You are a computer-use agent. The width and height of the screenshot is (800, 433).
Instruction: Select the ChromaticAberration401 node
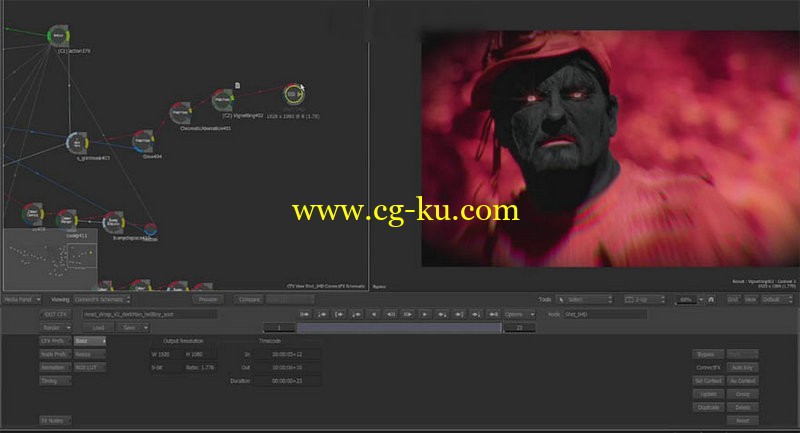181,113
